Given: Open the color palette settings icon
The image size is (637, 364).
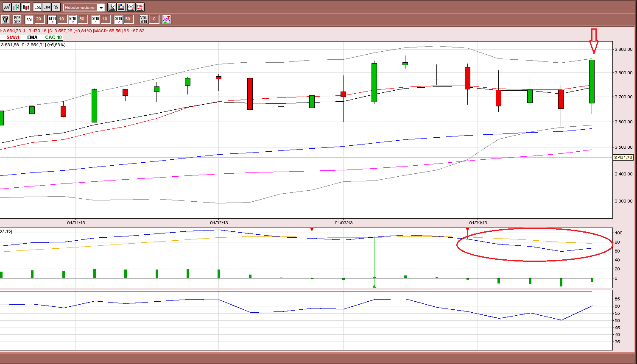Looking at the screenshot, I should pyautogui.click(x=121, y=7).
